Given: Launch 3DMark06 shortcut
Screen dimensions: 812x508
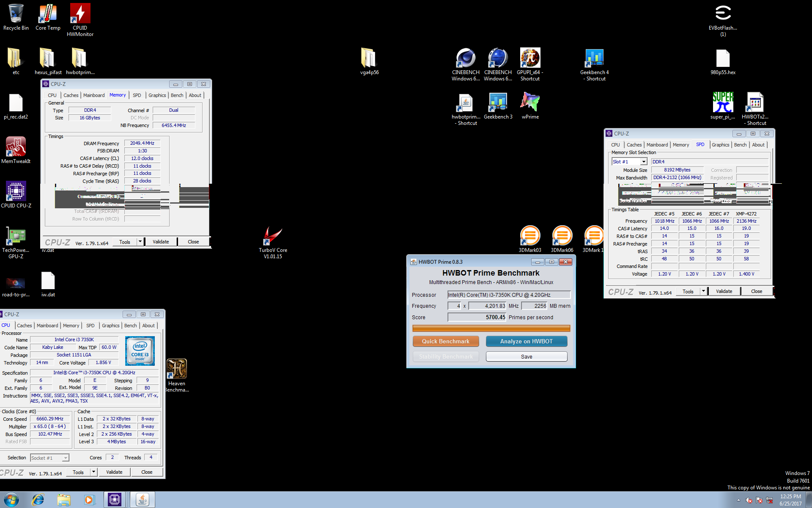Looking at the screenshot, I should click(562, 239).
